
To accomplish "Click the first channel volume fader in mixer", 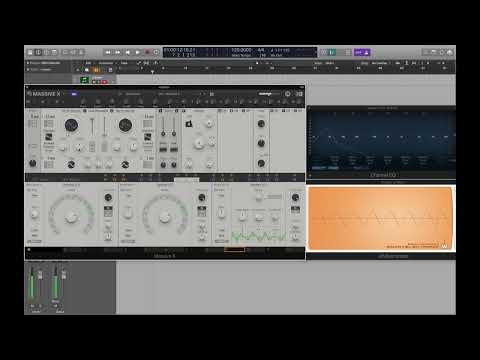I will 40,275.
